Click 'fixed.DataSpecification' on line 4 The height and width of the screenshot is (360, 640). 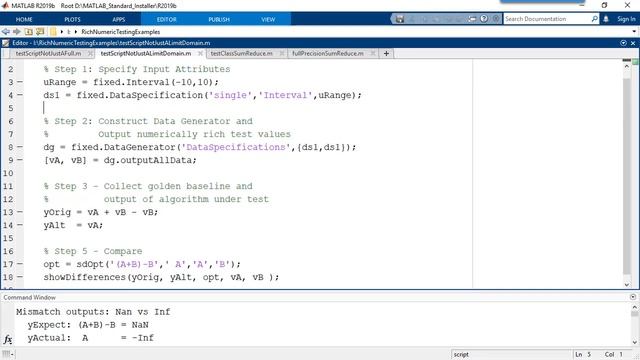click(x=140, y=95)
